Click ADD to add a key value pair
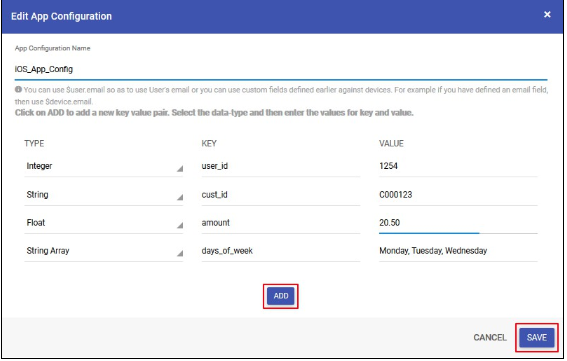This screenshot has height=361, width=567. pos(282,297)
